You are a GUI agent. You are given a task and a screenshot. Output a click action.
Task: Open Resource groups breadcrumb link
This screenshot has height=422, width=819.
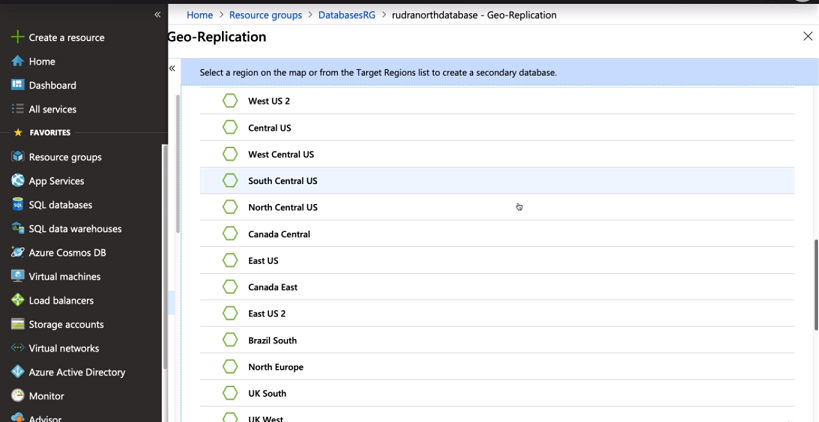pyautogui.click(x=265, y=15)
